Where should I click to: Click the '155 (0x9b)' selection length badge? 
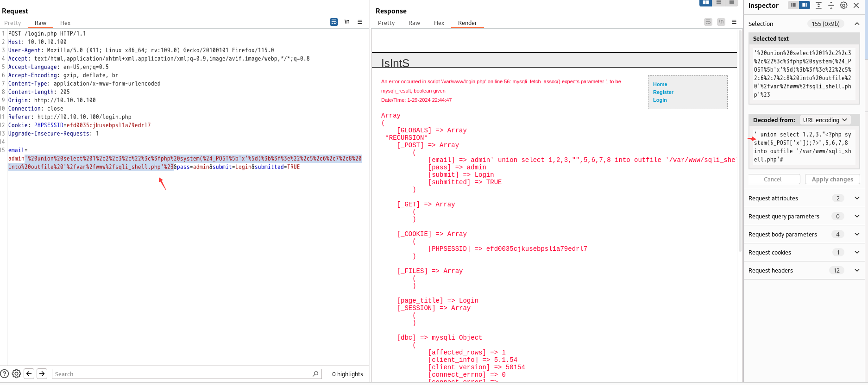tap(825, 24)
